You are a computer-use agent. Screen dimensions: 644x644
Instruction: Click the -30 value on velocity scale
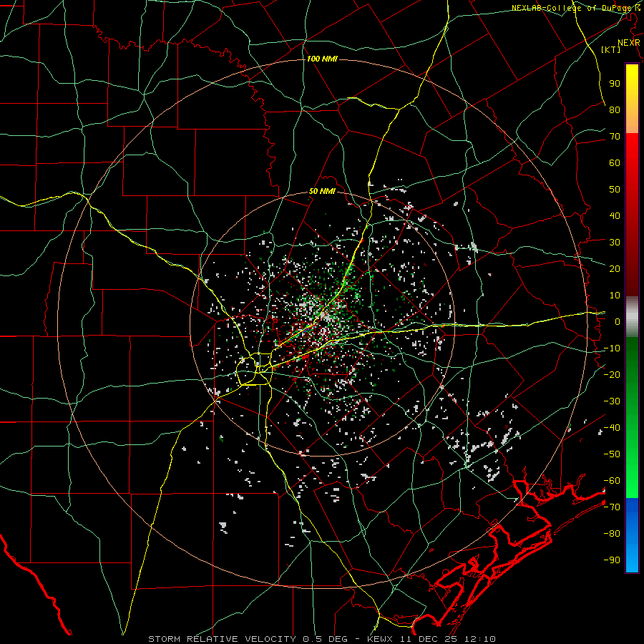pos(612,401)
